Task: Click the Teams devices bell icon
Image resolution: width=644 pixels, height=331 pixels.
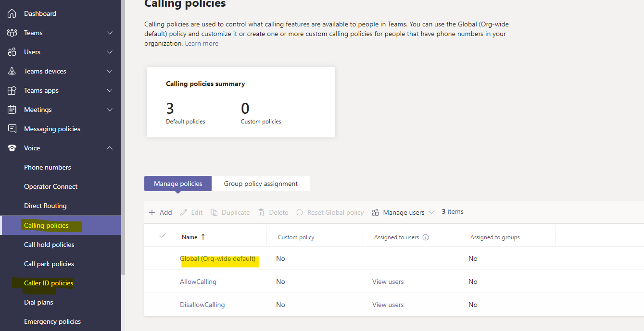Action: coord(12,71)
